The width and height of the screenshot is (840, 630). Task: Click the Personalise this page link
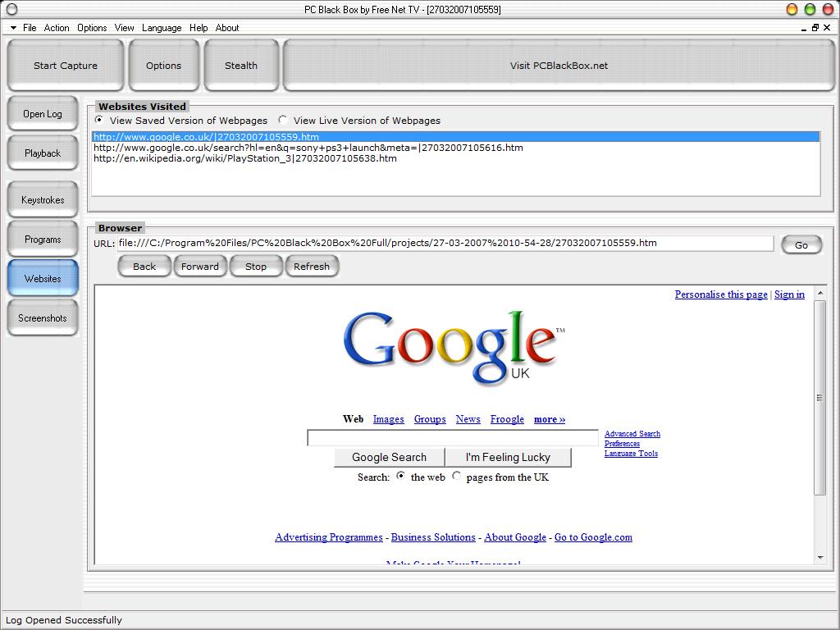coord(721,294)
